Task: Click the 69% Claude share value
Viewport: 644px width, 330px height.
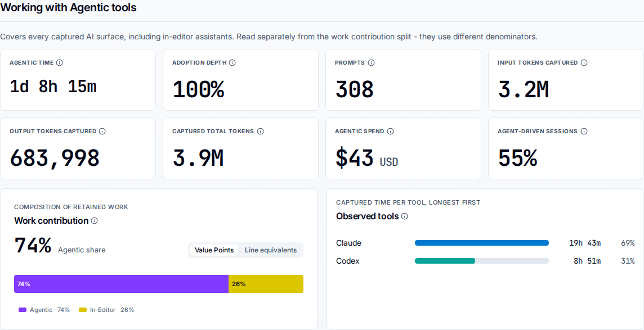Action: pyautogui.click(x=628, y=243)
